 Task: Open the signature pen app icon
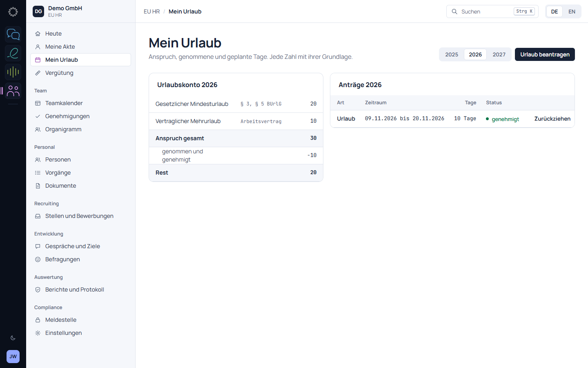(13, 53)
